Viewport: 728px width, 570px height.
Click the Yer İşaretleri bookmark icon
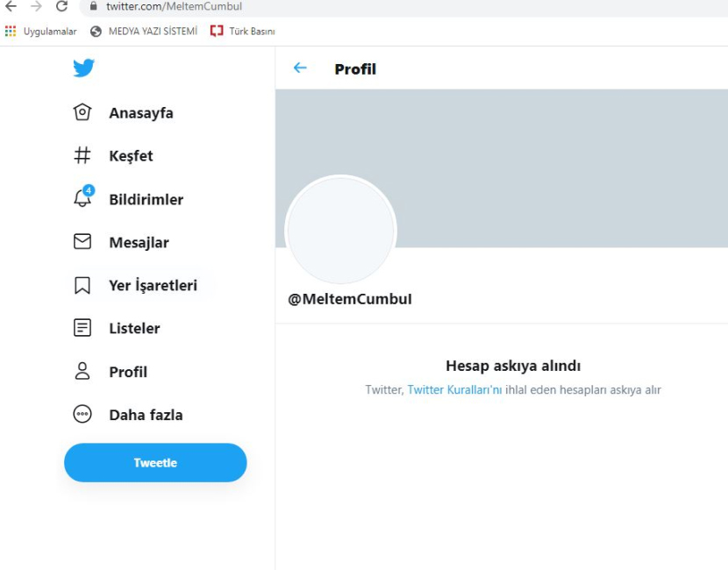coord(82,285)
